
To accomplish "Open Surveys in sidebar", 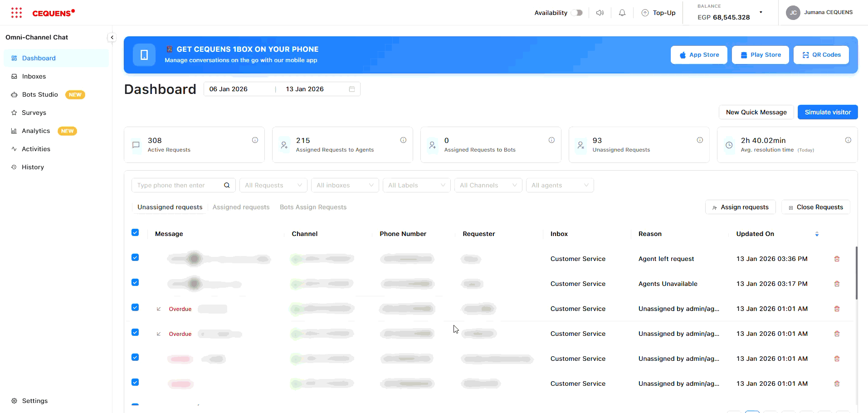I will coord(56,113).
